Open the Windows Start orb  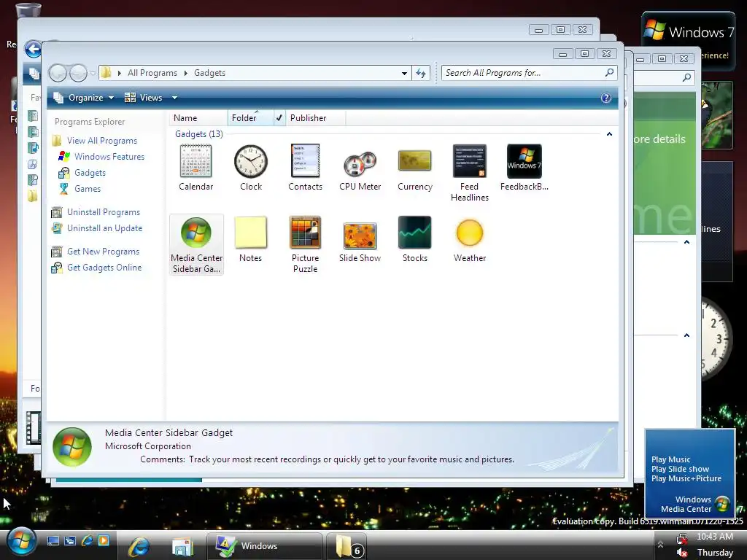click(x=20, y=542)
